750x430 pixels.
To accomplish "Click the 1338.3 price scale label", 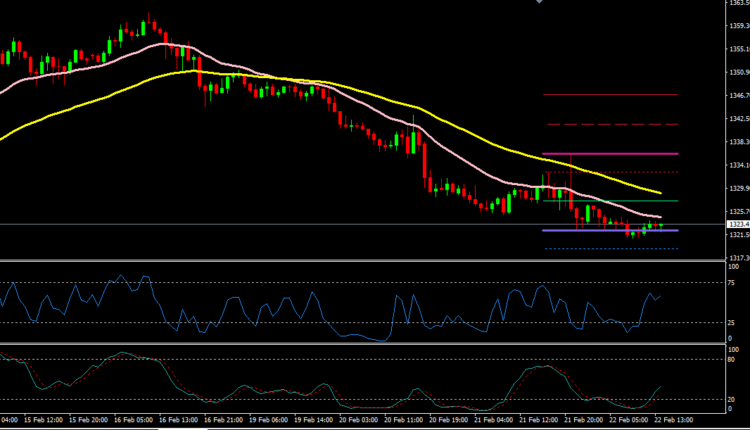I will click(x=737, y=142).
